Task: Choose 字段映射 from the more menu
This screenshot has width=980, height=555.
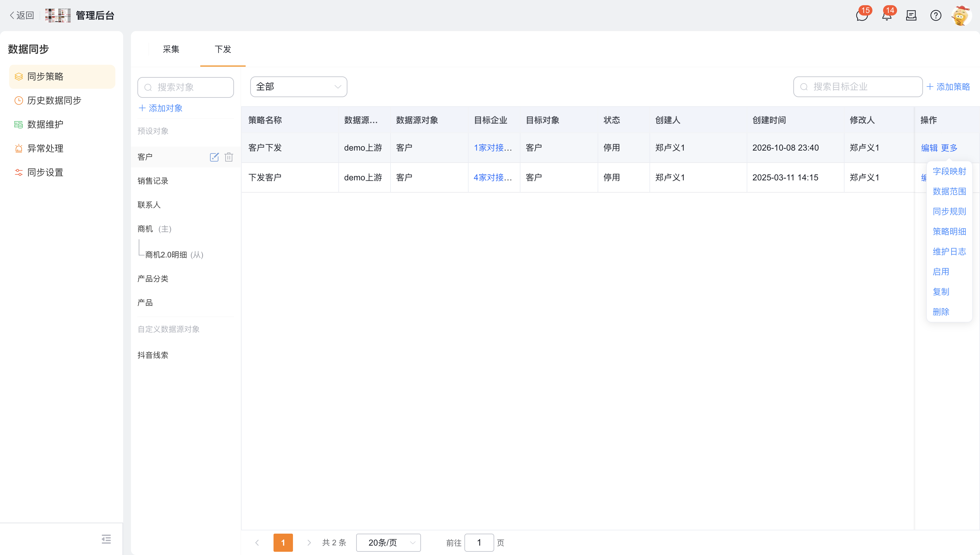Action: pyautogui.click(x=949, y=172)
